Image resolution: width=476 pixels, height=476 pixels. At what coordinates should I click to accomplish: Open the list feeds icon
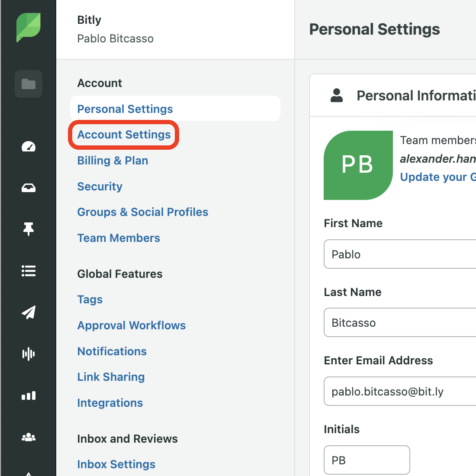[x=29, y=271]
